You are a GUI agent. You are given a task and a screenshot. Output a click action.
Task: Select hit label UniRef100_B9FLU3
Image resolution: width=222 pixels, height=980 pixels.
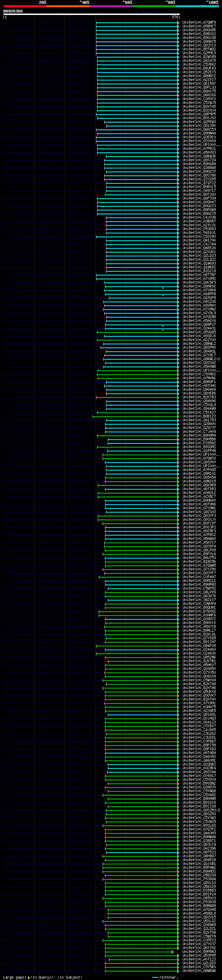point(199,88)
